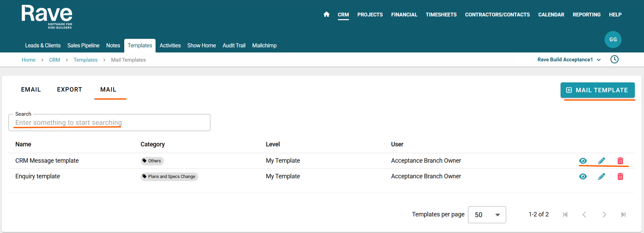Click the home icon in top navigation

pos(326,14)
